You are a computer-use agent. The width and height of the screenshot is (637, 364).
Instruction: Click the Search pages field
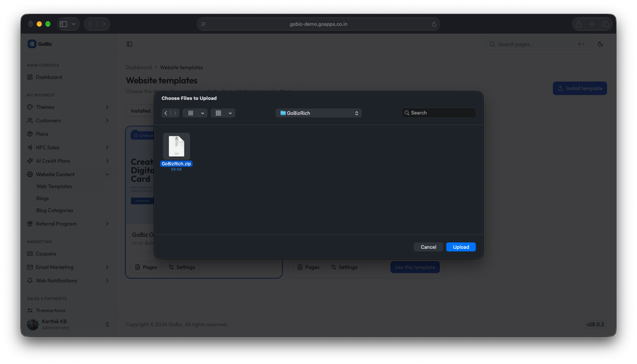coord(538,44)
